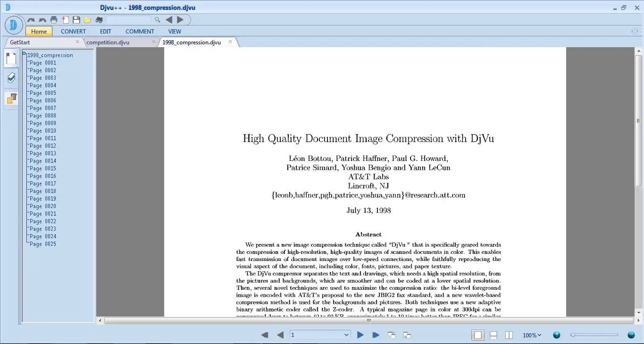Click the binoculars find icon
Screen dimensions: 644x344
click(99, 20)
